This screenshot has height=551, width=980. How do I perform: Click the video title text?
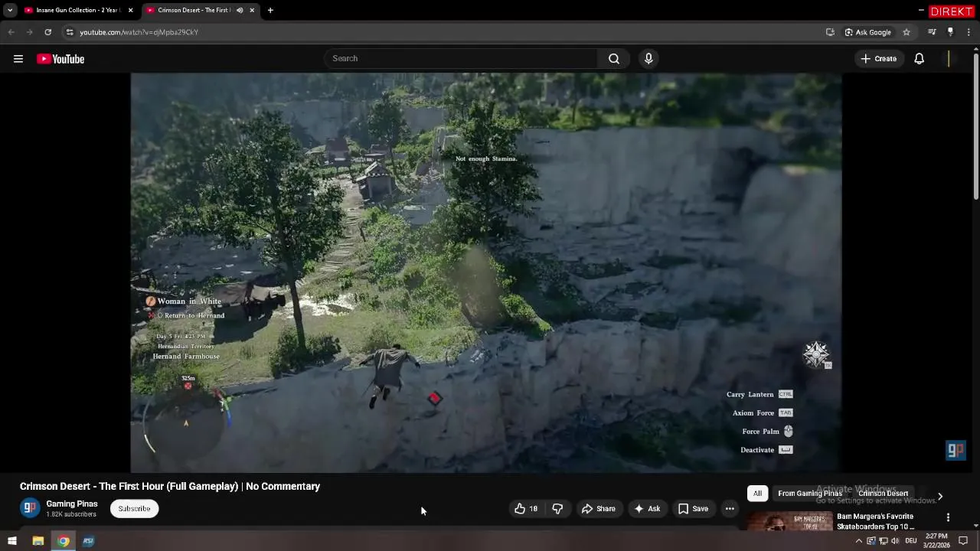pos(170,487)
